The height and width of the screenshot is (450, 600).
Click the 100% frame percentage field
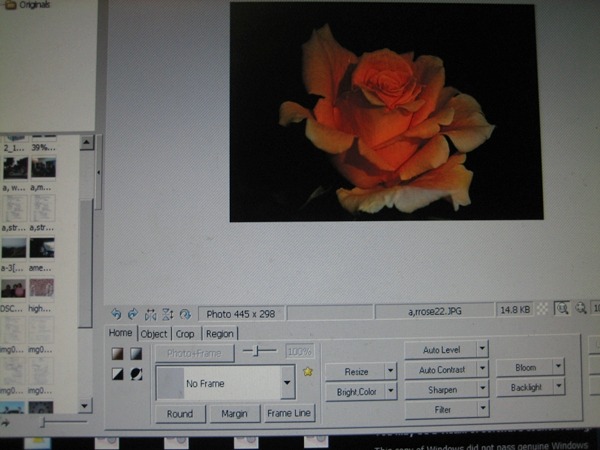click(300, 352)
